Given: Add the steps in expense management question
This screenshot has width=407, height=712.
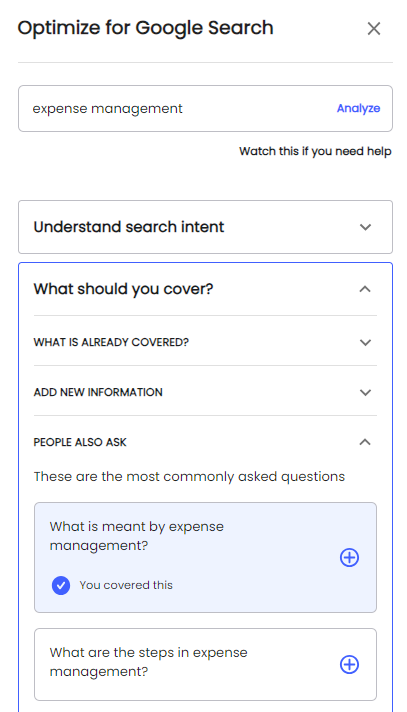Looking at the screenshot, I should 349,665.
